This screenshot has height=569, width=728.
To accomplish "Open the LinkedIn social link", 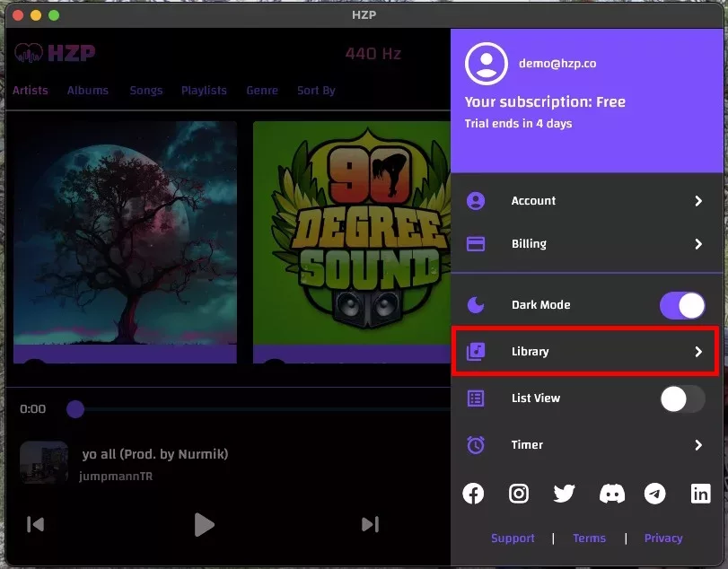I will [700, 494].
